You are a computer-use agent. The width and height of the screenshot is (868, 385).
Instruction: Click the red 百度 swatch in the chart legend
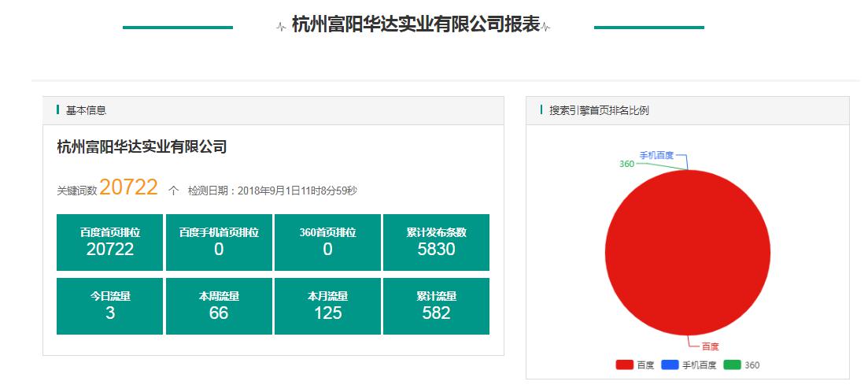(624, 365)
